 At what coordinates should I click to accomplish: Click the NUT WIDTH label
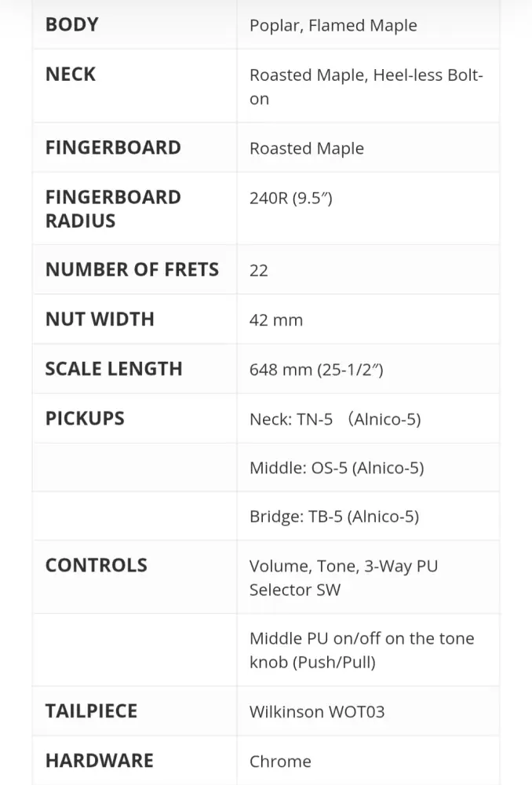(100, 319)
